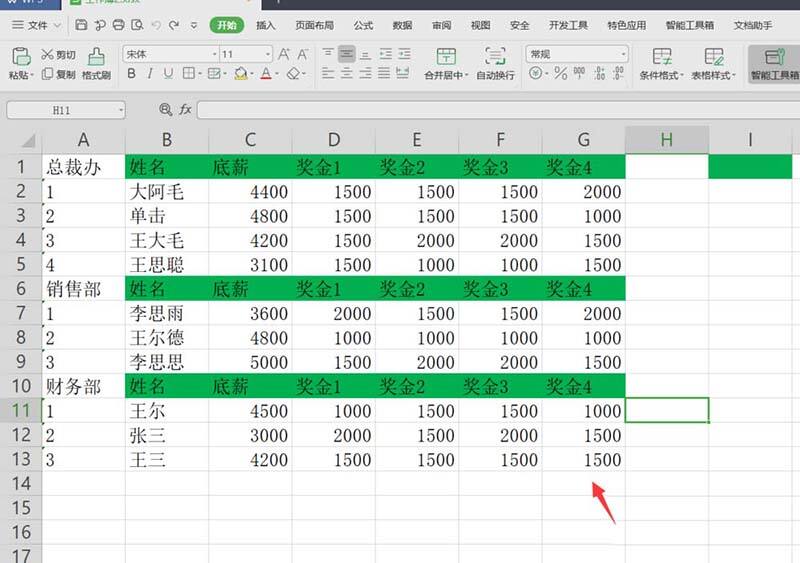This screenshot has width=800, height=563.
Task: Switch to the 插入 (Insert) tab
Action: (x=266, y=25)
